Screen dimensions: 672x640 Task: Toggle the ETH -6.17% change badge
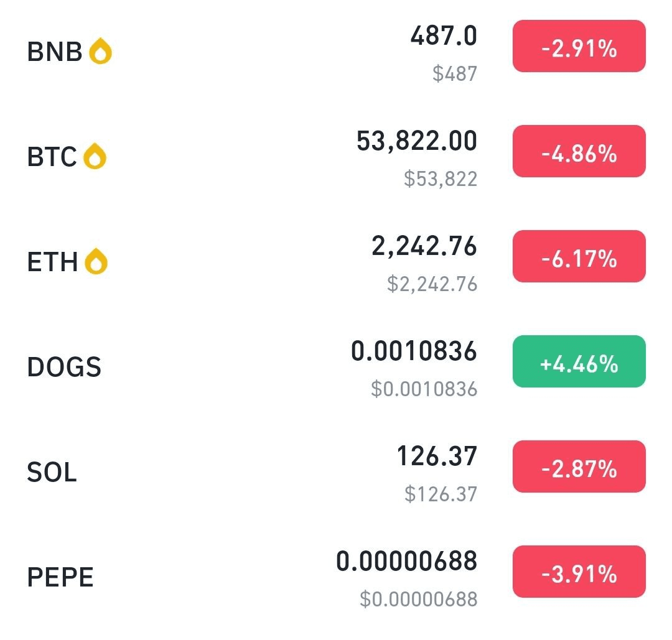click(x=579, y=256)
